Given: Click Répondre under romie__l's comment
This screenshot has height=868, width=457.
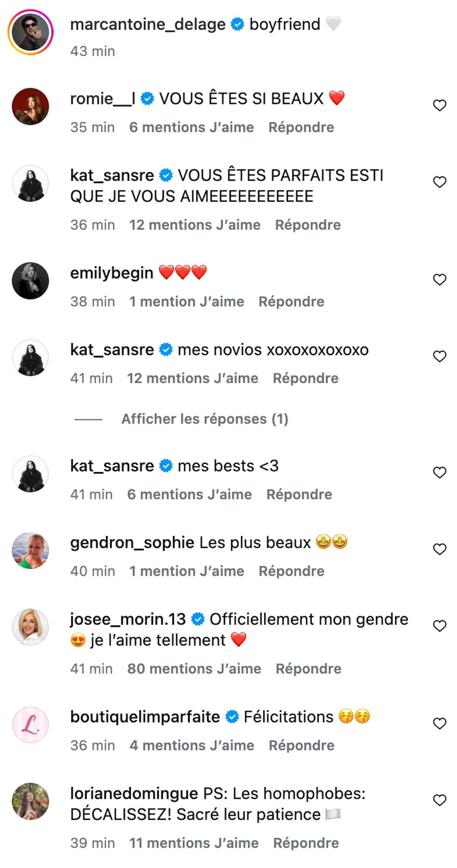Looking at the screenshot, I should 300,127.
